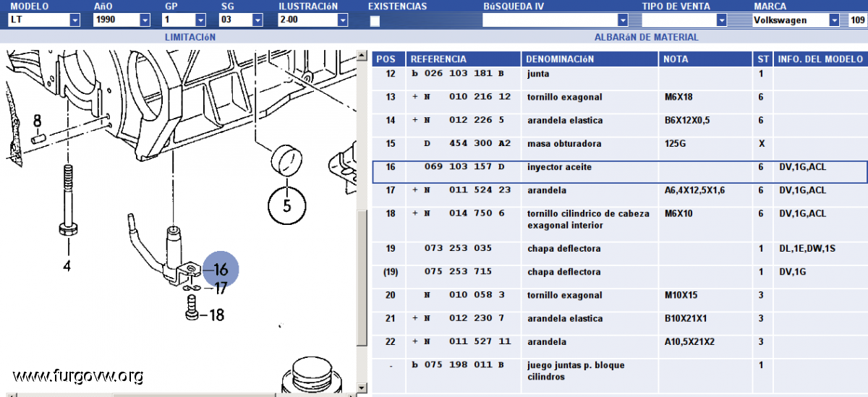Select reference 075 253 715
The height and width of the screenshot is (397, 868).
[x=458, y=272]
